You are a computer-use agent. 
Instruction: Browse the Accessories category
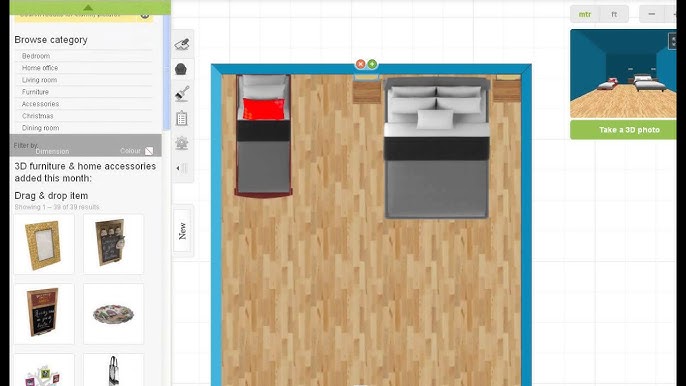pyautogui.click(x=40, y=104)
